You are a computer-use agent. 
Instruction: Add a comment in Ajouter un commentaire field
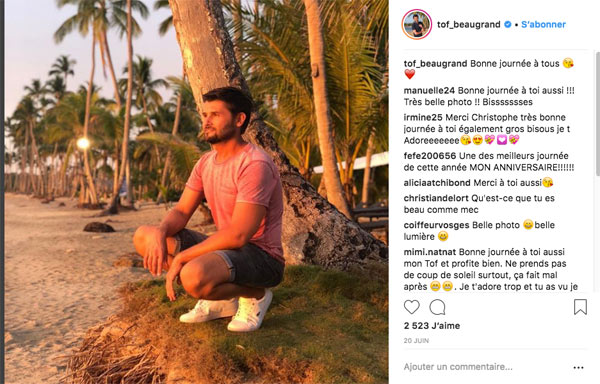486,367
